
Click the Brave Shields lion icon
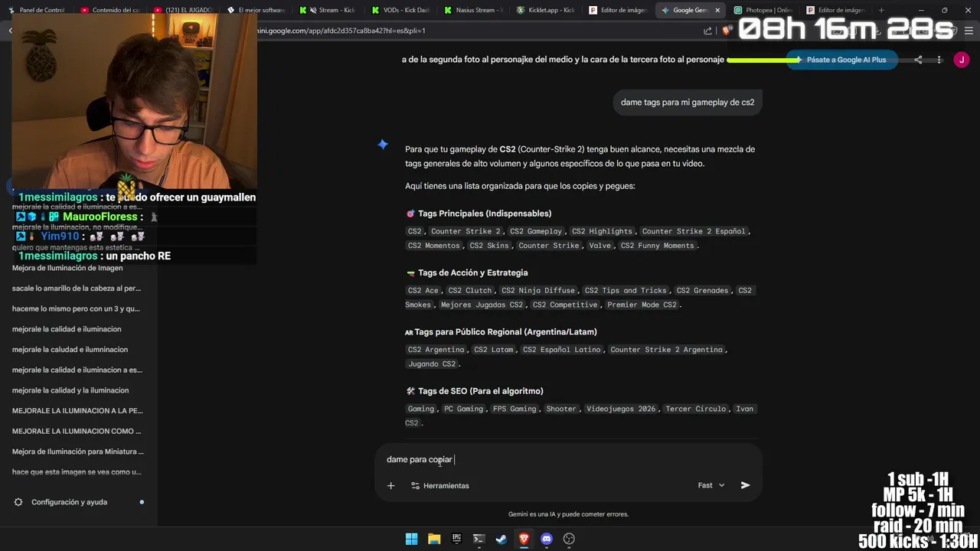click(x=727, y=31)
